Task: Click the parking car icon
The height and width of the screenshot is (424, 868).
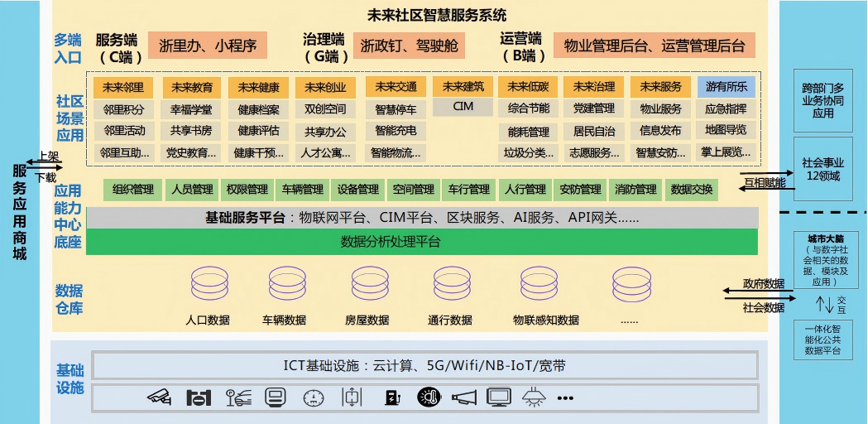Action: (x=238, y=397)
